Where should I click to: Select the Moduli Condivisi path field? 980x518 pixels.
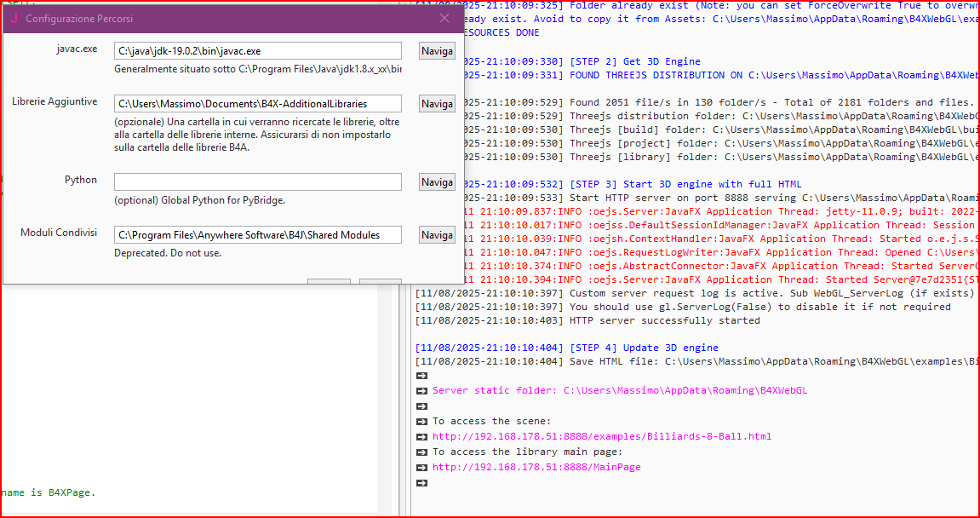[257, 235]
